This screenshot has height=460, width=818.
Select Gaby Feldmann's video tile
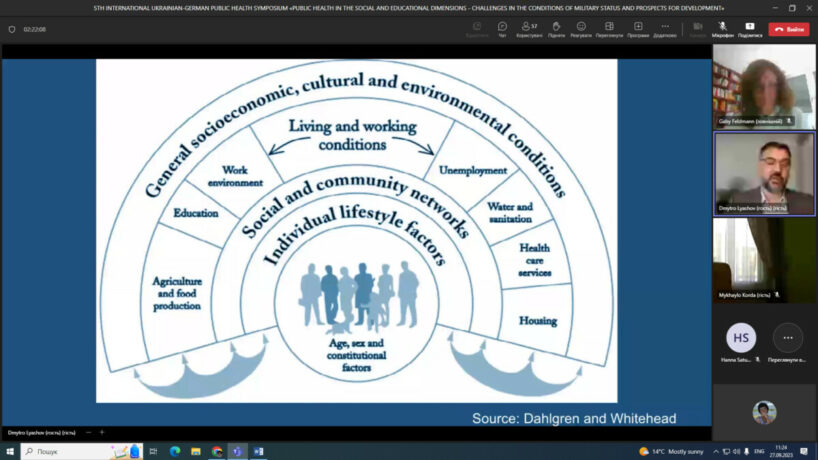click(764, 85)
